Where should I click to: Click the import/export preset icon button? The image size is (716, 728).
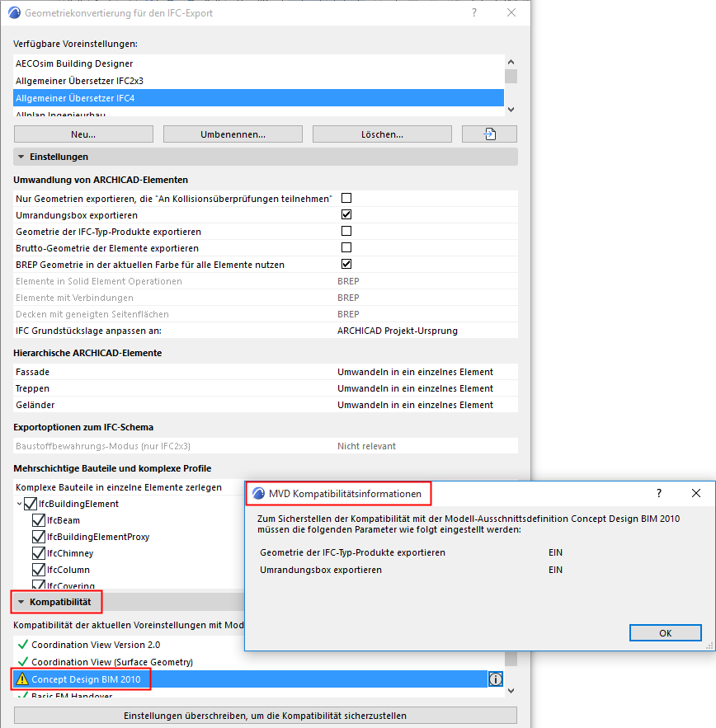[489, 134]
